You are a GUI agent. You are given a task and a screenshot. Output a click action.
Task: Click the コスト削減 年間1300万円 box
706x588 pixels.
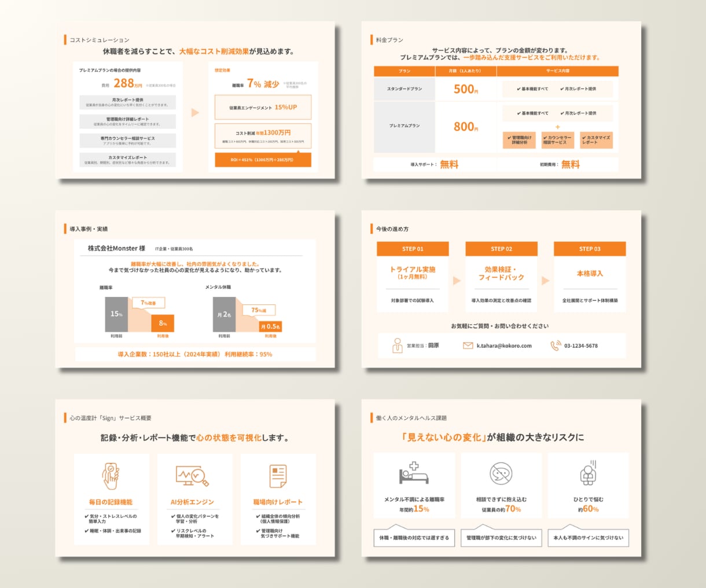point(263,136)
